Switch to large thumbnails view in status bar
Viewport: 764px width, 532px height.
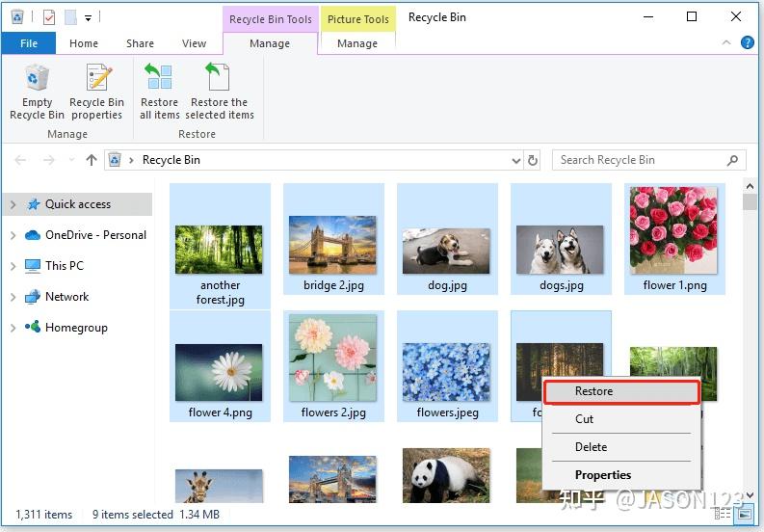pos(745,514)
